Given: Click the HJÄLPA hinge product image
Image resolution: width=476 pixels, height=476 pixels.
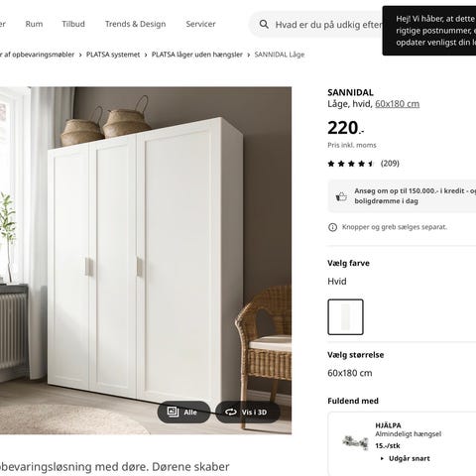Looking at the screenshot, I should click(355, 442).
